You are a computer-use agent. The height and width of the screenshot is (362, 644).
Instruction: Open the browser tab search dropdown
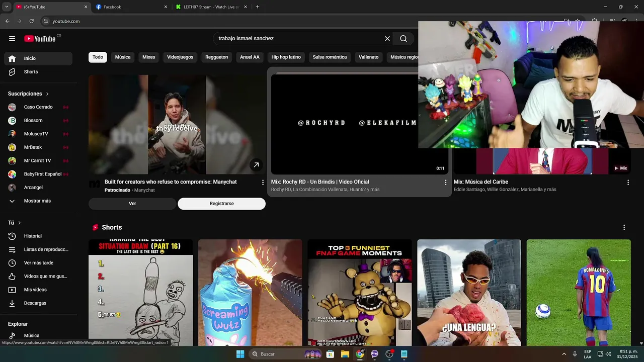tap(7, 7)
